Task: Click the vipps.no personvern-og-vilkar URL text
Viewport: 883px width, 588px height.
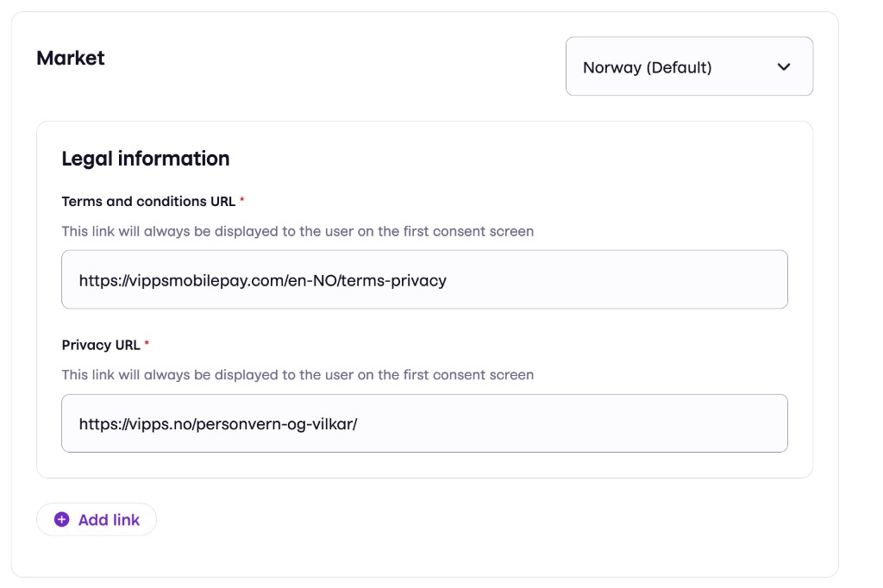Action: [216, 422]
